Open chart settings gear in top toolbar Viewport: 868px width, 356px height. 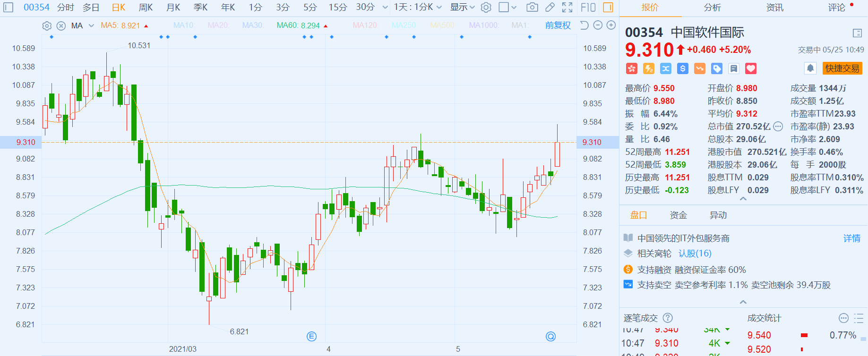pos(486,7)
